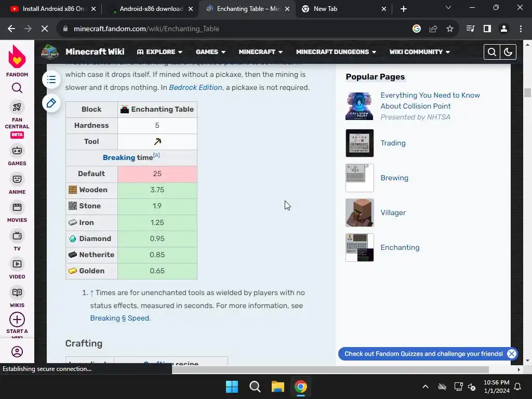Open the media control playlist icon
The height and width of the screenshot is (399, 532).
click(471, 29)
